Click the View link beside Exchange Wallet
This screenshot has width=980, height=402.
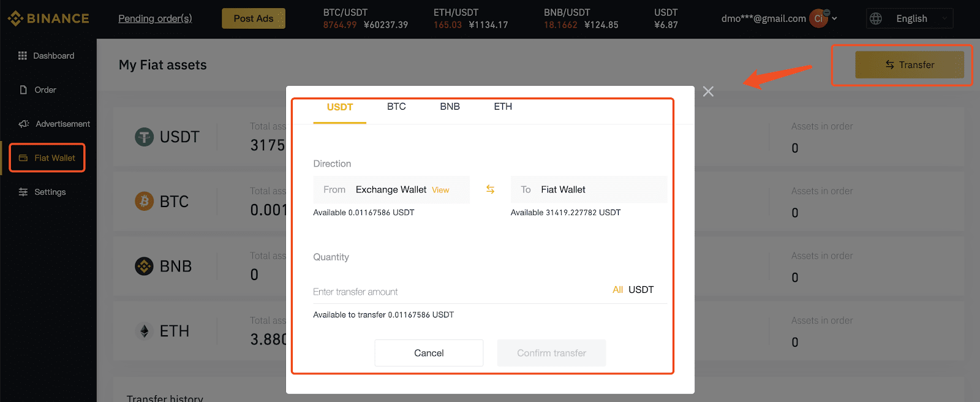coord(440,190)
